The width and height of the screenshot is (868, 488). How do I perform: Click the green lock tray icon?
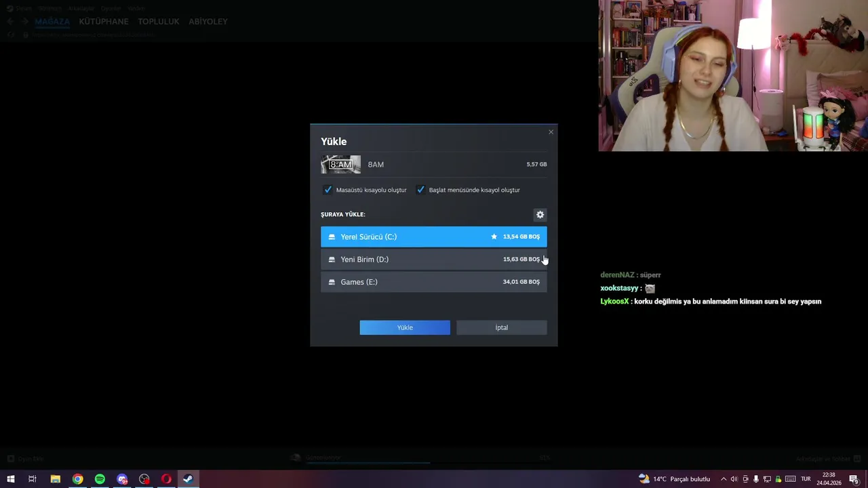pyautogui.click(x=779, y=479)
